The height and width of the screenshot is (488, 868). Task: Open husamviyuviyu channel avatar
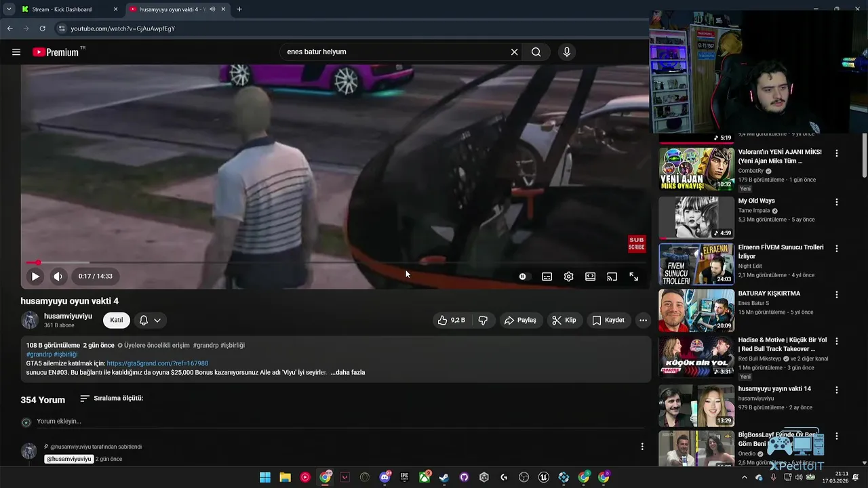[x=30, y=320]
